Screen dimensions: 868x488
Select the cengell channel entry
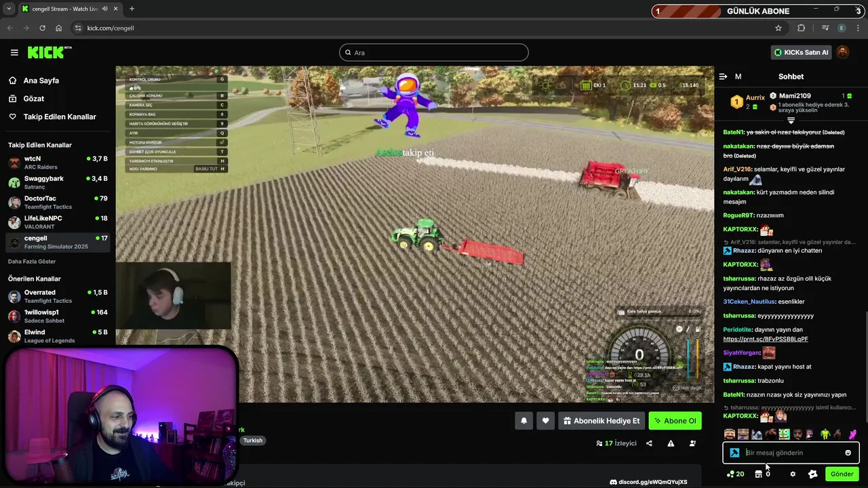click(x=58, y=242)
